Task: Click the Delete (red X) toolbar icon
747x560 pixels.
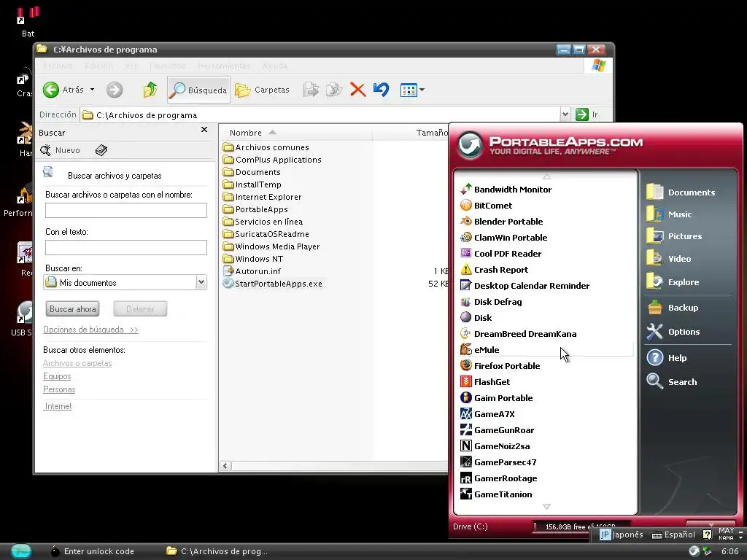Action: pyautogui.click(x=357, y=90)
